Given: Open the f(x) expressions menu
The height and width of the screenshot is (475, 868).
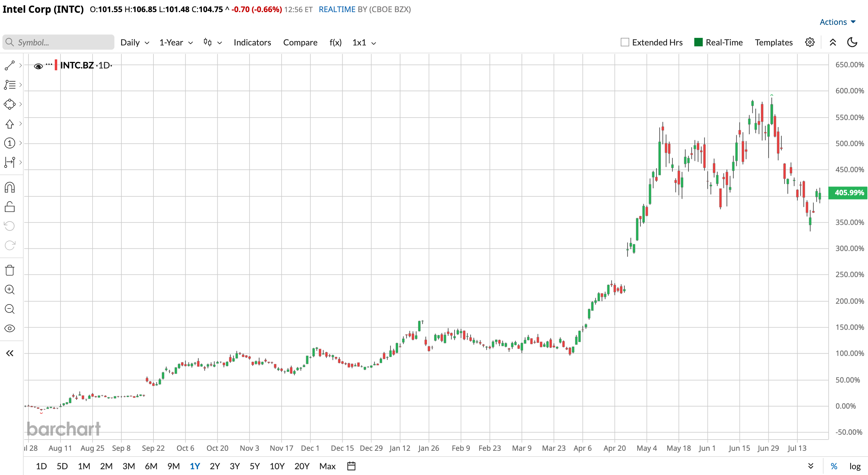Looking at the screenshot, I should point(335,42).
